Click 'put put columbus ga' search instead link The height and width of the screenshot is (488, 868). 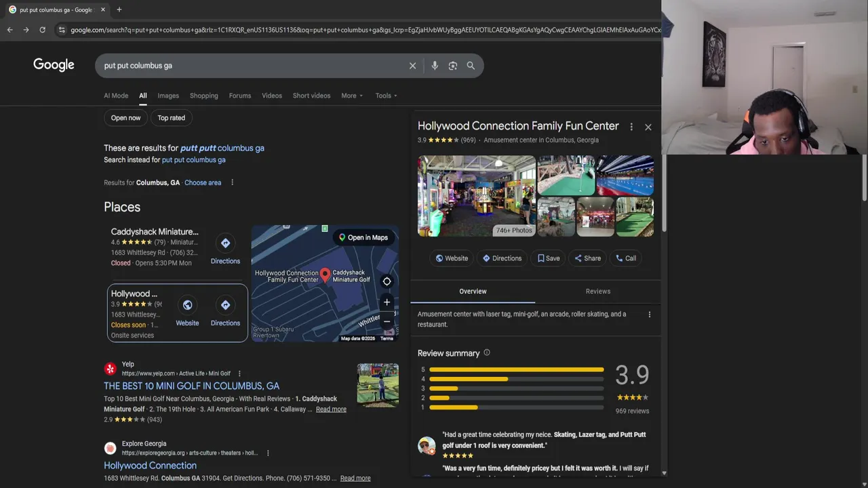click(193, 160)
